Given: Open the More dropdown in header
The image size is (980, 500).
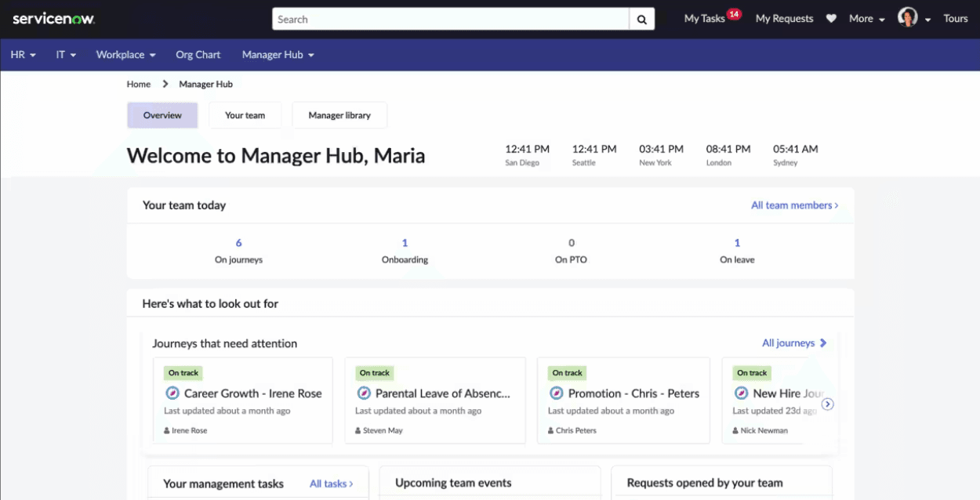Looking at the screenshot, I should coord(867,19).
